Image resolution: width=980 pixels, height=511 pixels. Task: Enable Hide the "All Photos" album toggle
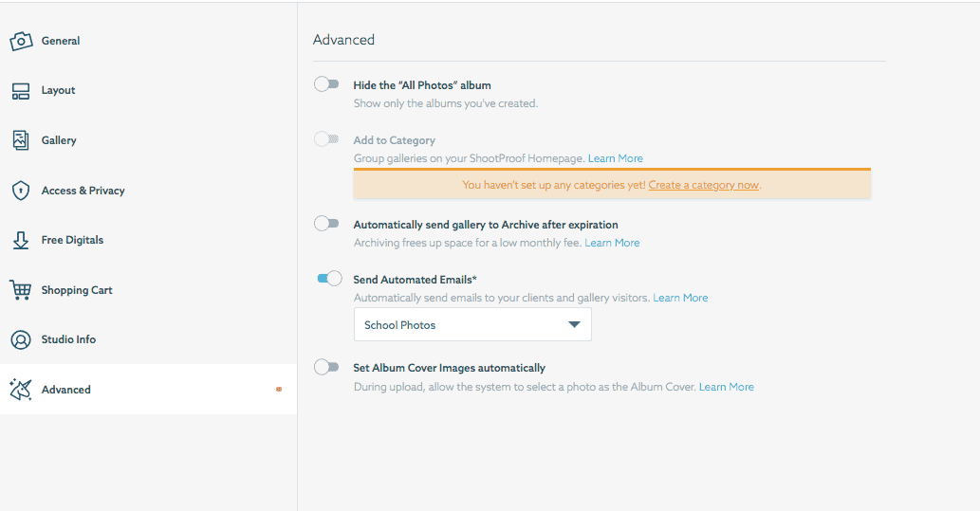[326, 83]
